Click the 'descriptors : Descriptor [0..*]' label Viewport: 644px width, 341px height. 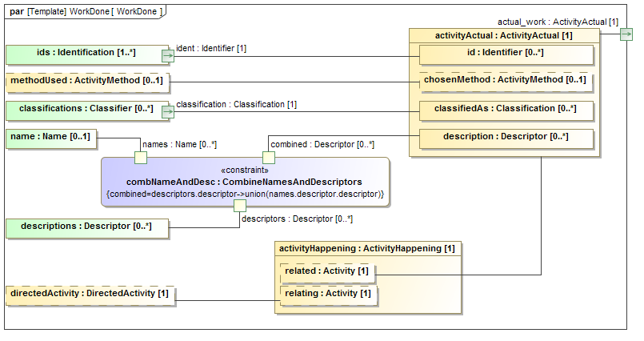pyautogui.click(x=297, y=219)
